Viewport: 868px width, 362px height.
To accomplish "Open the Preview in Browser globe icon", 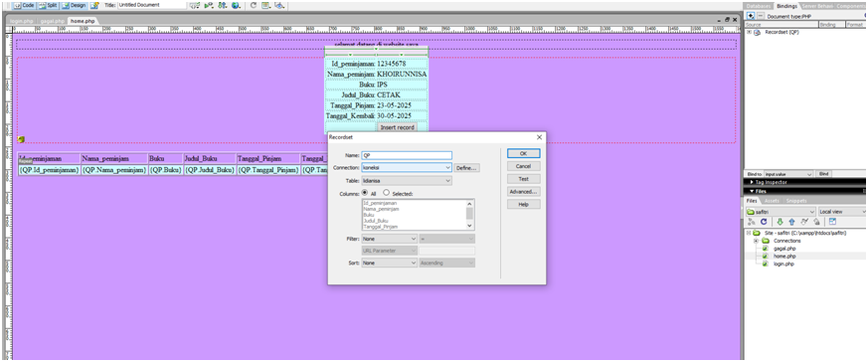I will [x=236, y=5].
